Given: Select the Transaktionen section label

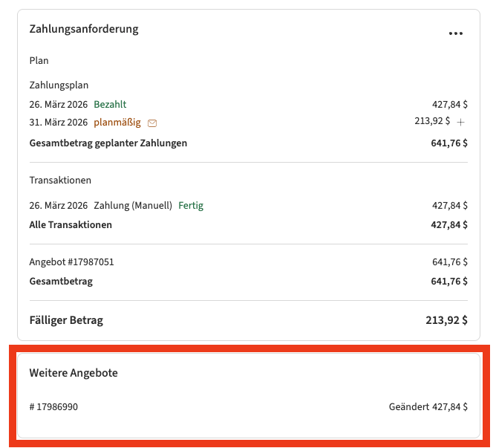Looking at the screenshot, I should click(60, 180).
